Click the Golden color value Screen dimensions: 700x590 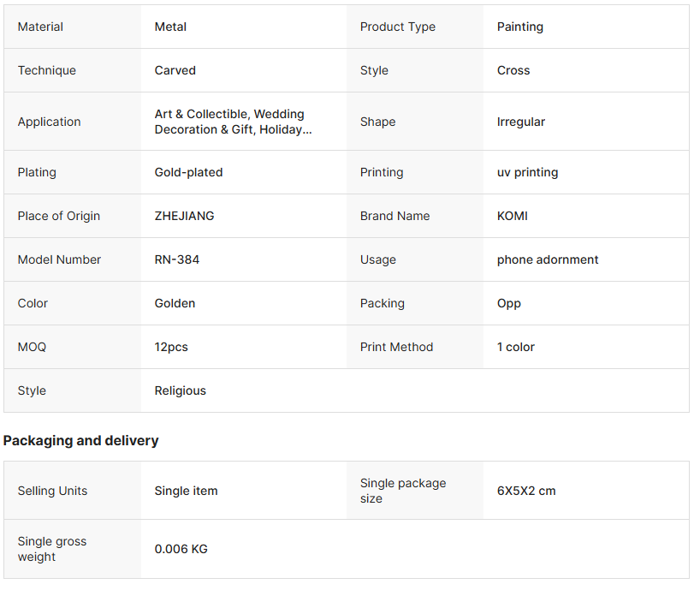pyautogui.click(x=175, y=303)
